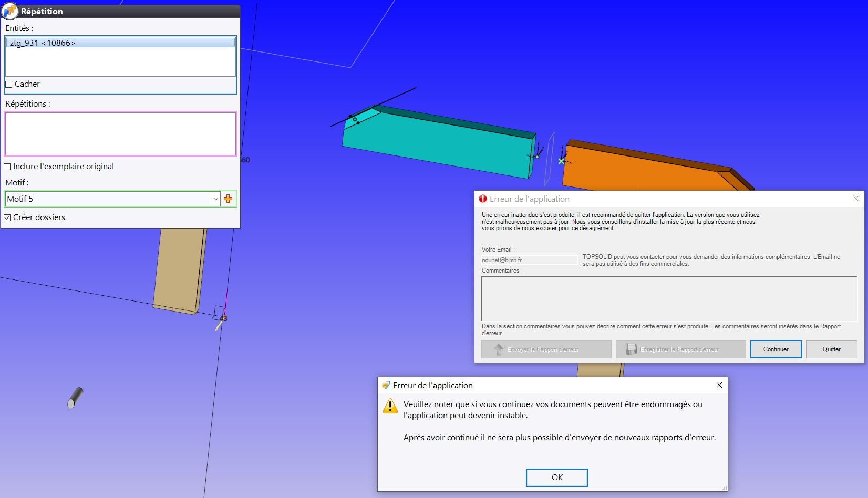Click the Commentaires text area
868x498 pixels.
tap(669, 298)
